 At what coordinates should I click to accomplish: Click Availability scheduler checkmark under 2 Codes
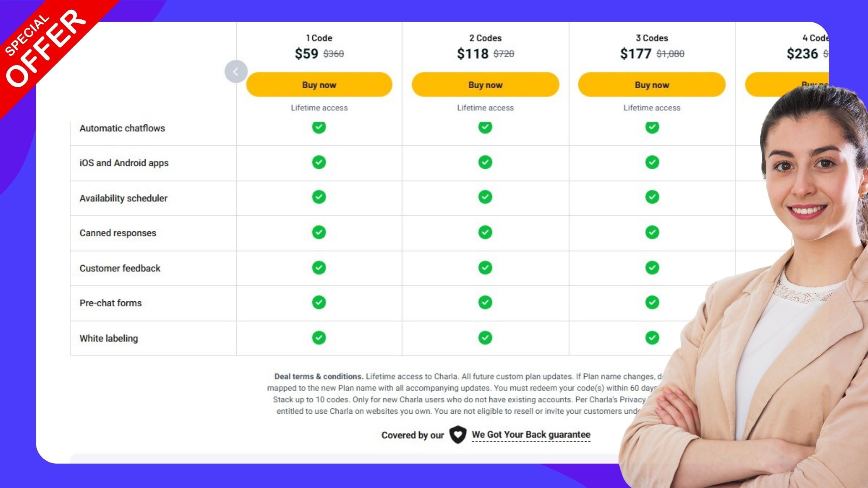[x=485, y=197]
